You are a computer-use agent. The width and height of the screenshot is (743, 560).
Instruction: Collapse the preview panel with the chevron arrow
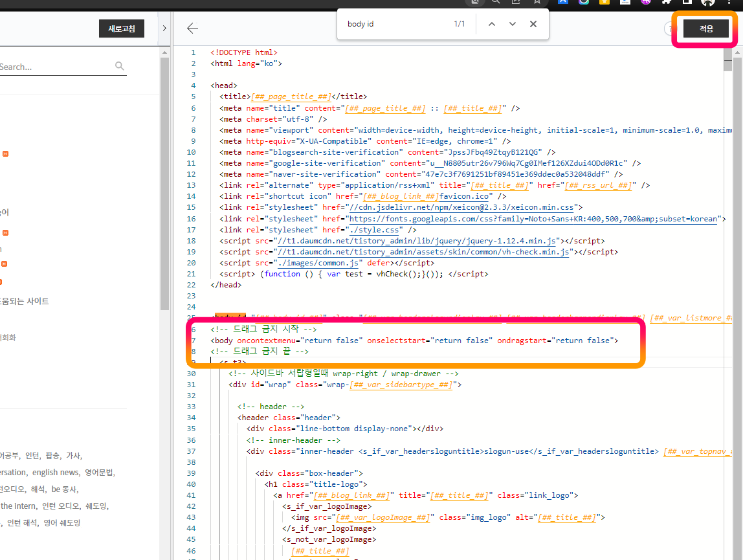point(164,28)
